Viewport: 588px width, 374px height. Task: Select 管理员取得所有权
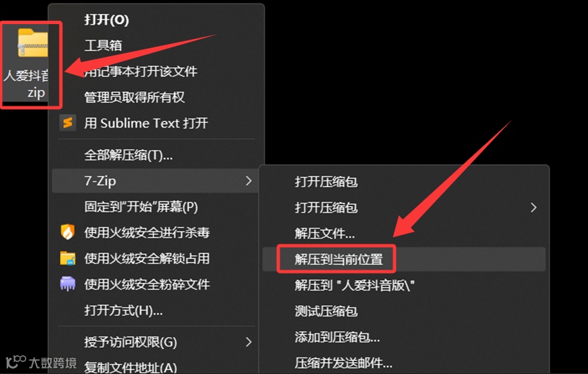pyautogui.click(x=134, y=97)
